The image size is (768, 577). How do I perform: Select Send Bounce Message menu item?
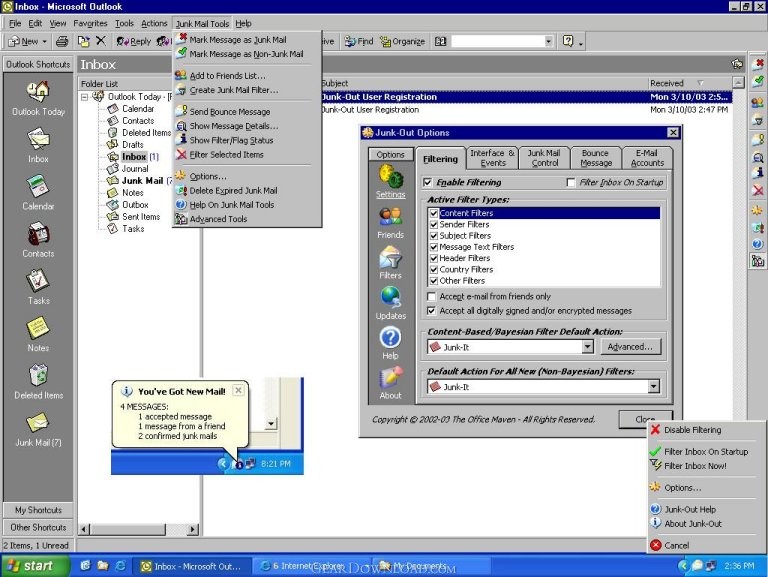[x=247, y=112]
